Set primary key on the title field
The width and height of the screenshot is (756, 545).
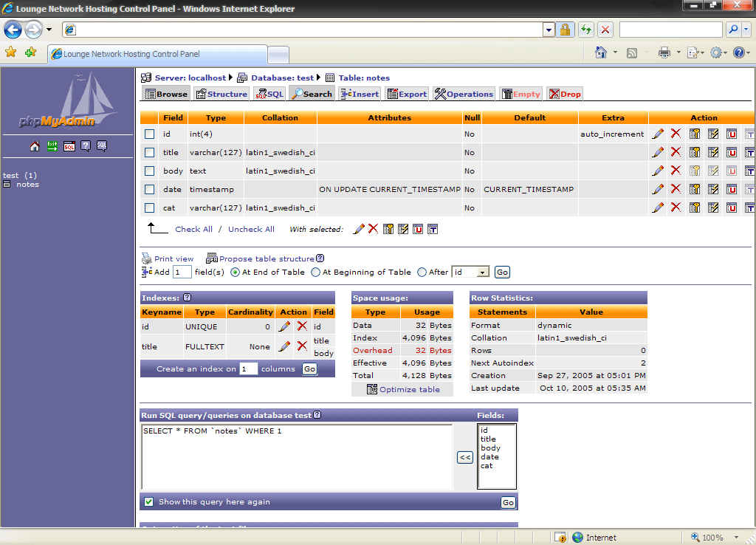(695, 152)
